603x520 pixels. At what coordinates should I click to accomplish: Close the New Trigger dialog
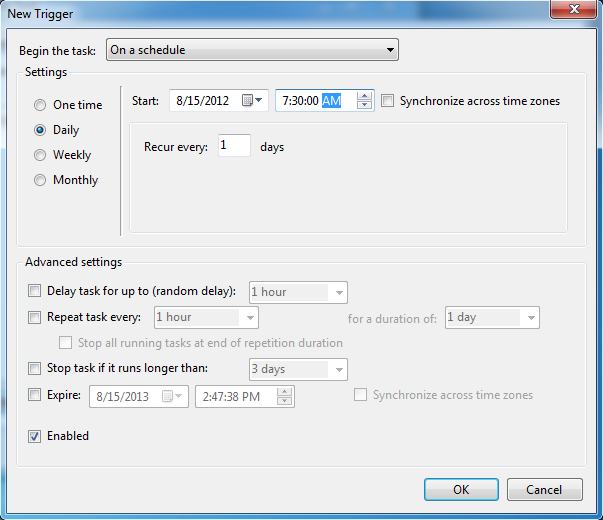(574, 8)
